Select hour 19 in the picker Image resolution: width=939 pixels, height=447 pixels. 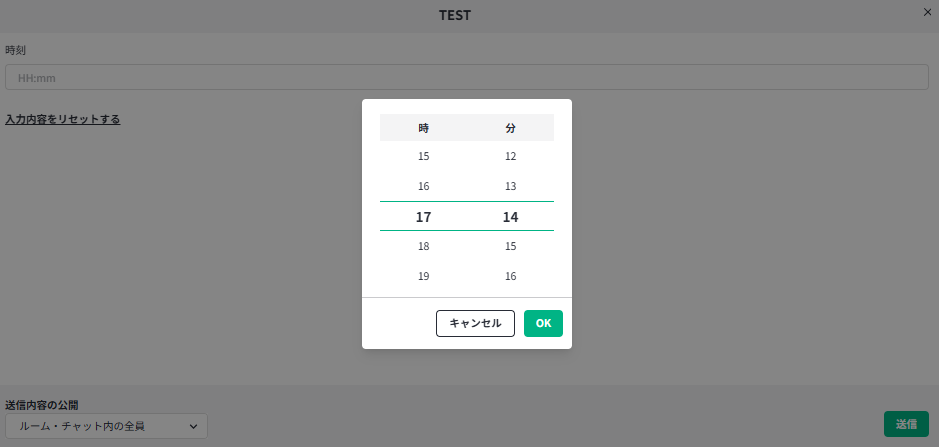pyautogui.click(x=423, y=276)
